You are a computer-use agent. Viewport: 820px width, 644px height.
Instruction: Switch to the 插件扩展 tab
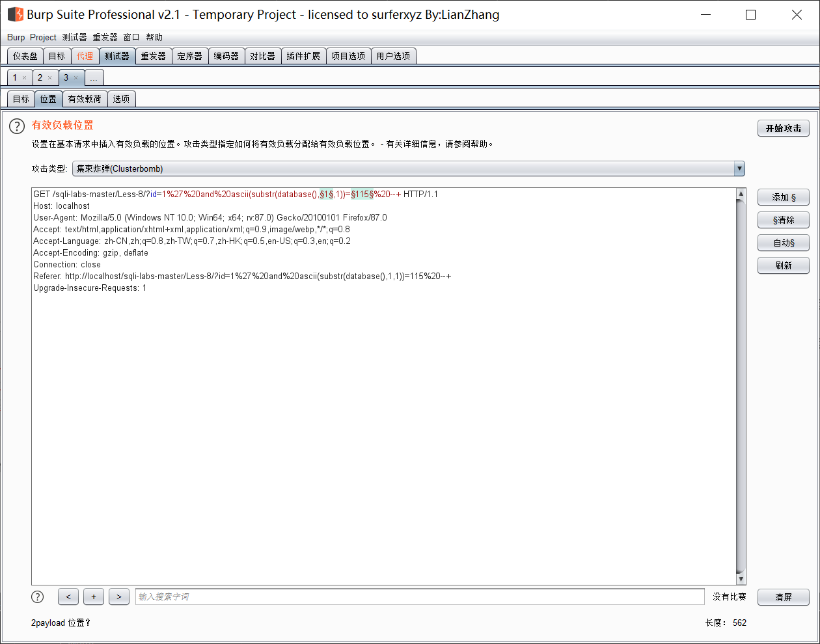[x=303, y=56]
